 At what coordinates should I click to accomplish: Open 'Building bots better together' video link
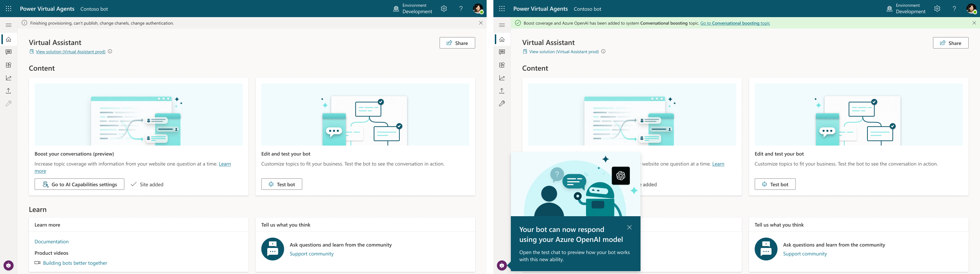click(x=75, y=263)
